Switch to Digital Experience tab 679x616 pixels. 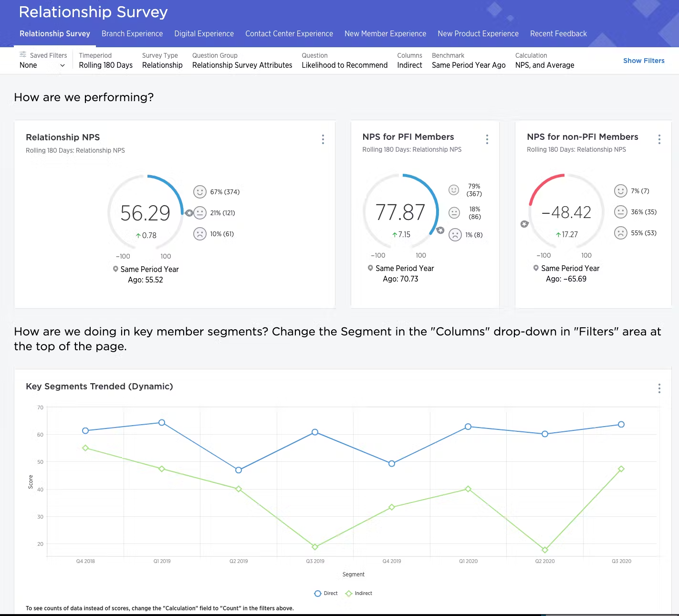pos(204,34)
